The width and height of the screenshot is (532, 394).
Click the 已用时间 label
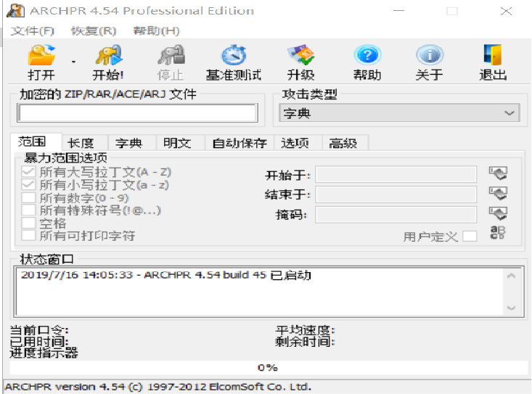pos(39,342)
